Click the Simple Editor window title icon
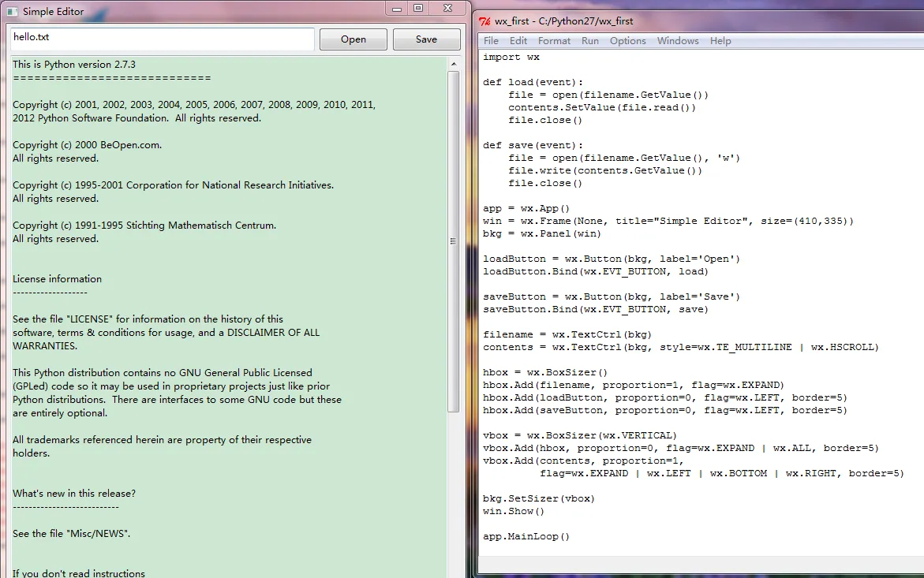 pos(13,11)
